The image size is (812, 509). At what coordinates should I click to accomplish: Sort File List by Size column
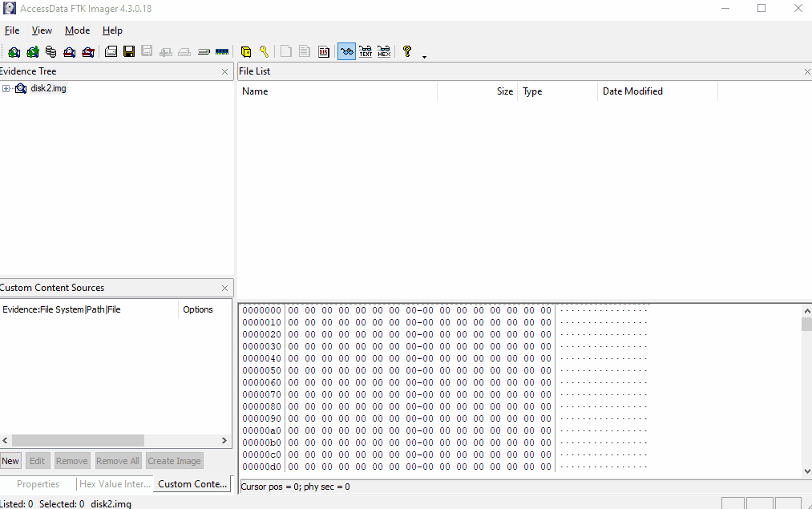click(x=478, y=91)
